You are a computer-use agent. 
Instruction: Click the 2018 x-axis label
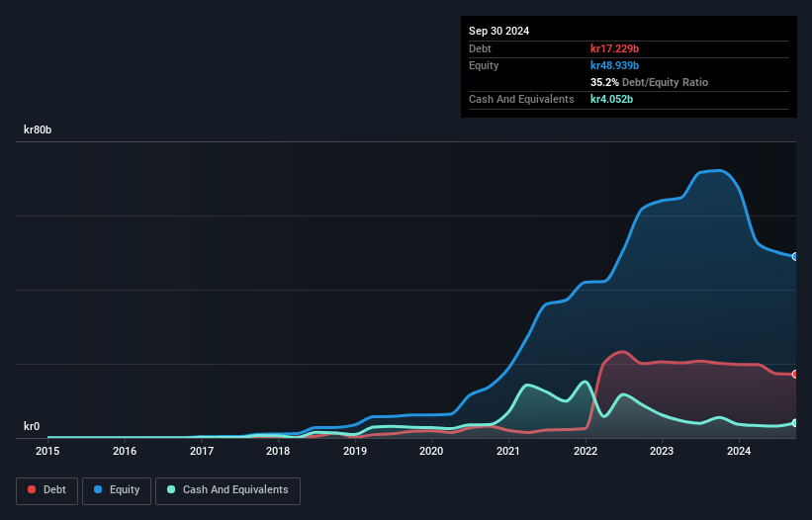coord(278,451)
